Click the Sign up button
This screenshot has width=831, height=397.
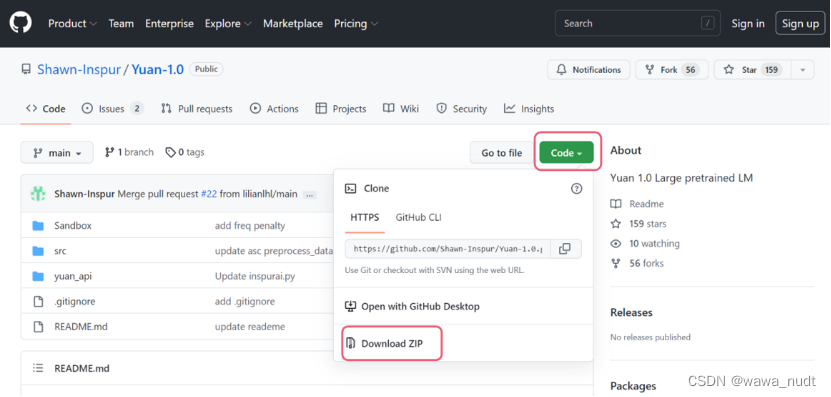coord(800,23)
